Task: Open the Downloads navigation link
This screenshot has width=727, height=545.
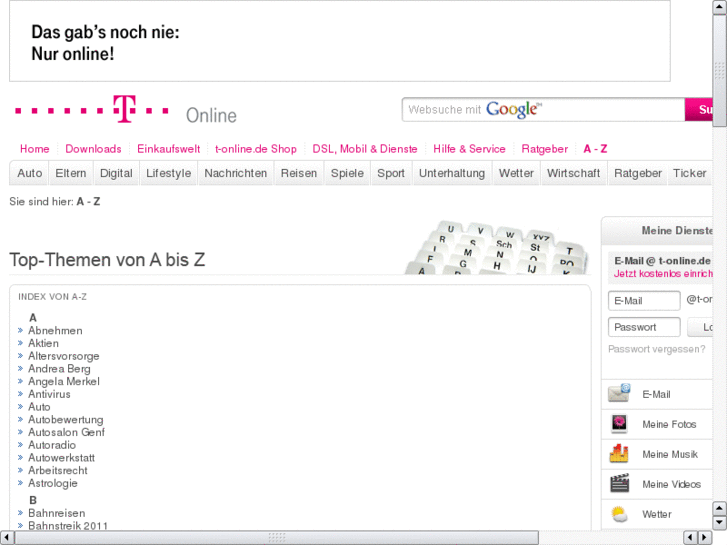Action: pos(93,149)
